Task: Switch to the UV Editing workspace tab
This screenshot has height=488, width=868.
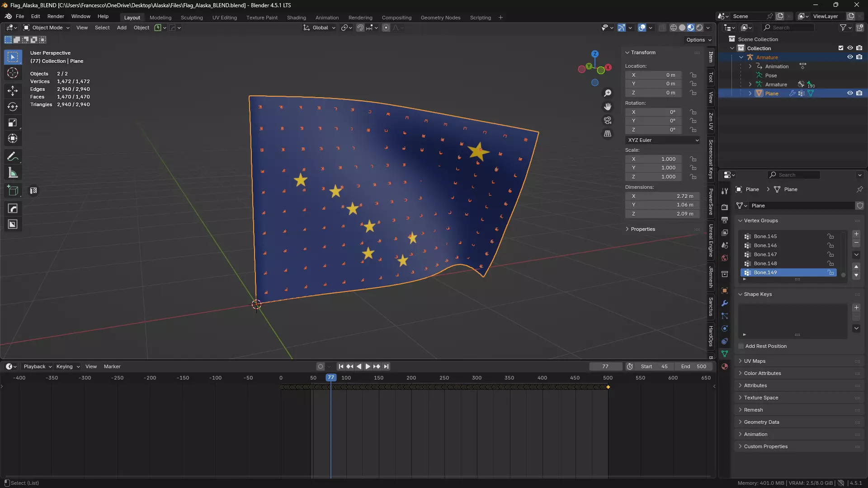Action: coord(225,18)
